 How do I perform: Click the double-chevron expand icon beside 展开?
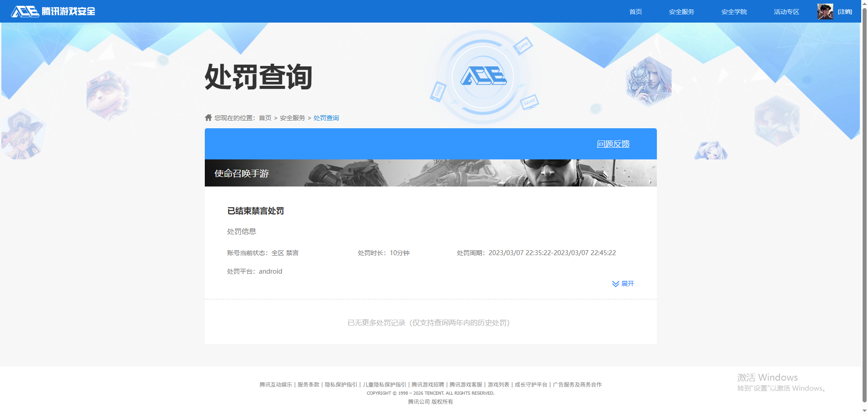[615, 284]
